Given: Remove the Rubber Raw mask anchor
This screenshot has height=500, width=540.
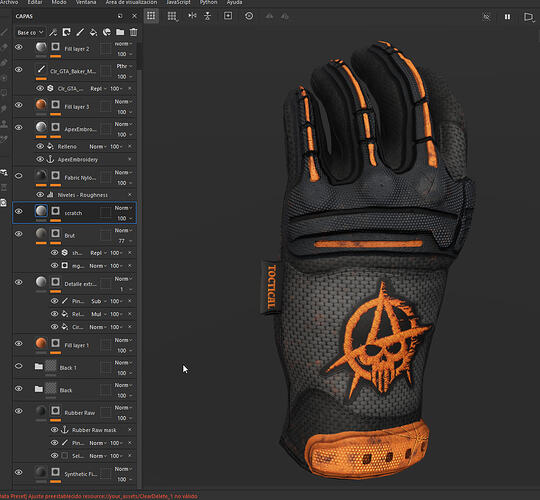Looking at the screenshot, I should click(x=130, y=429).
